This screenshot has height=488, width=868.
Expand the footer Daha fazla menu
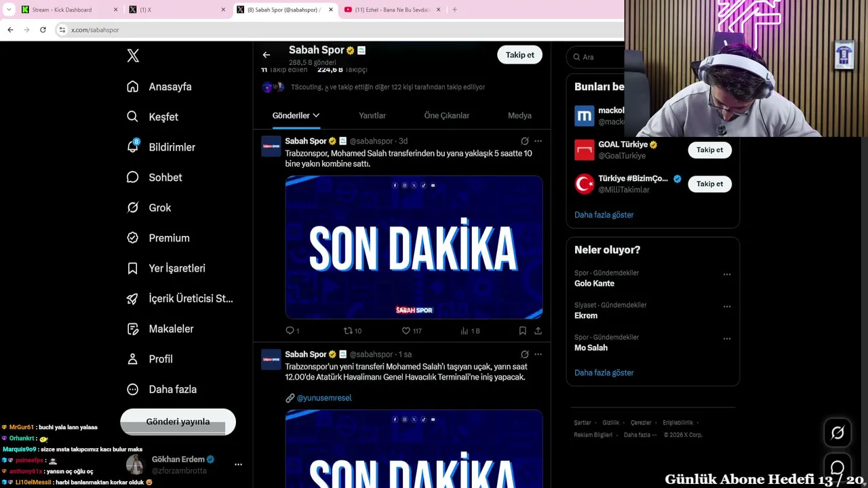[639, 435]
